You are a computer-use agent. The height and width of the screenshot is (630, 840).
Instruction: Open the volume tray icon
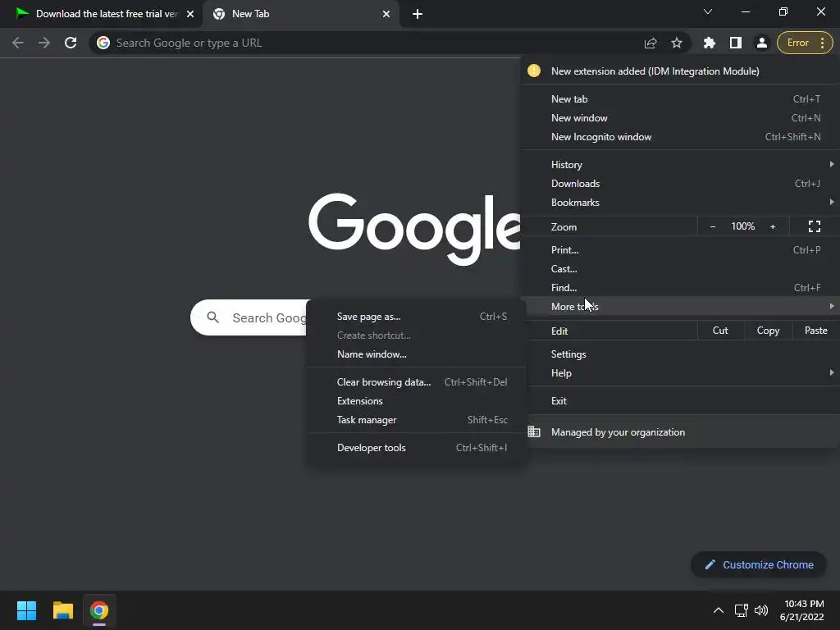[760, 610]
